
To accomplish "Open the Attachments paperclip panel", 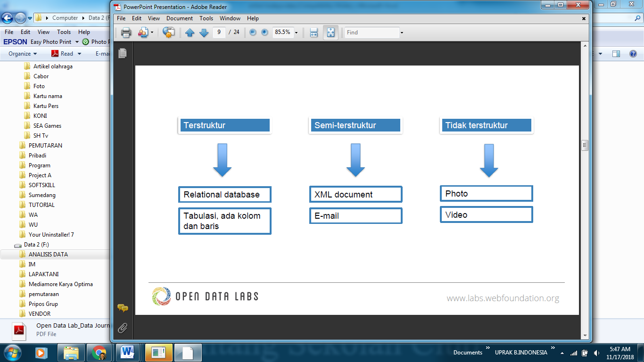I will (x=123, y=328).
